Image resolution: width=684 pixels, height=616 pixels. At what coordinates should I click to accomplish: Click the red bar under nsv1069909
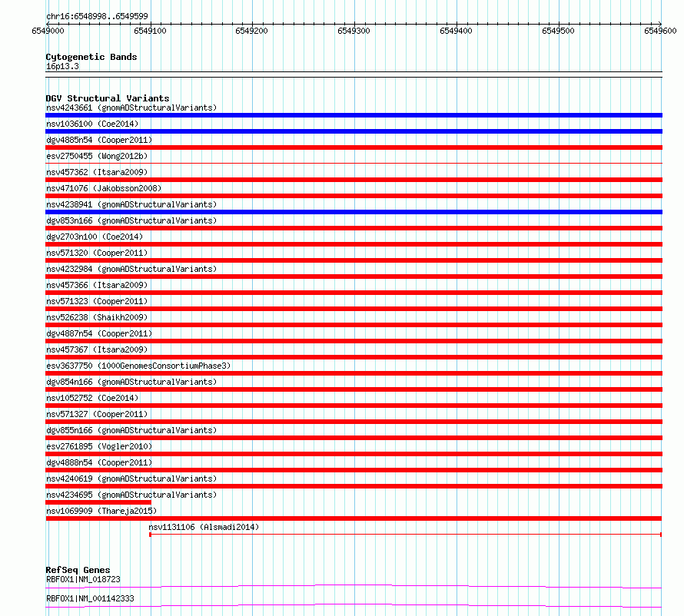click(x=354, y=518)
